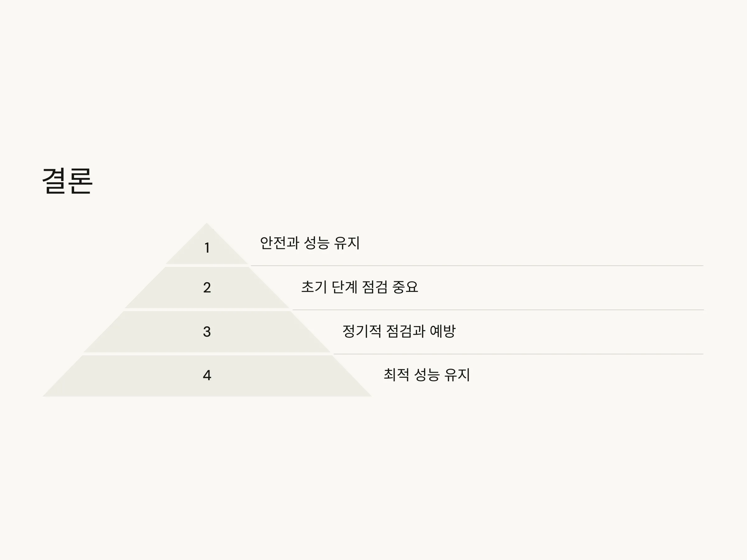Click the character 론 in the title
This screenshot has height=560, width=747.
coord(80,181)
